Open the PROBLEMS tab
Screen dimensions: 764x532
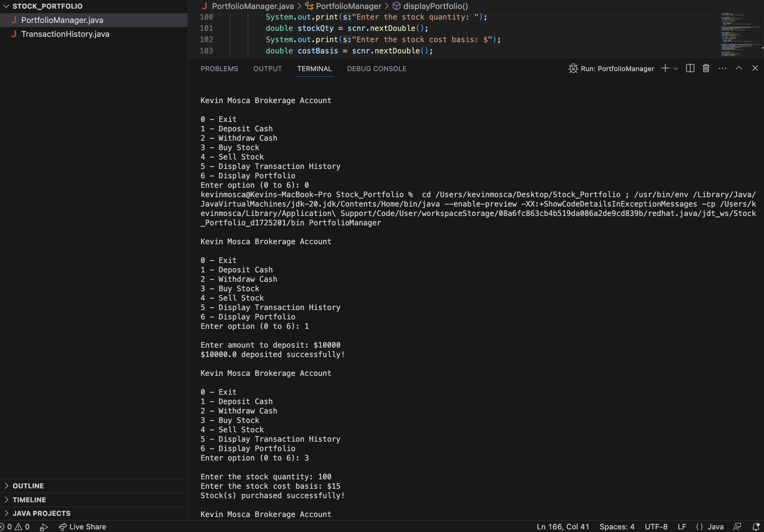[219, 68]
